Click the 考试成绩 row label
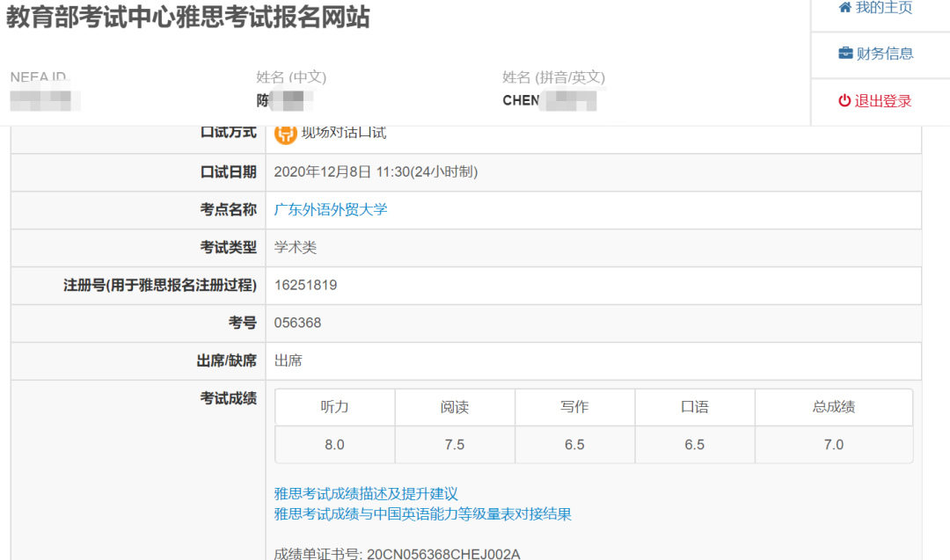 [229, 398]
